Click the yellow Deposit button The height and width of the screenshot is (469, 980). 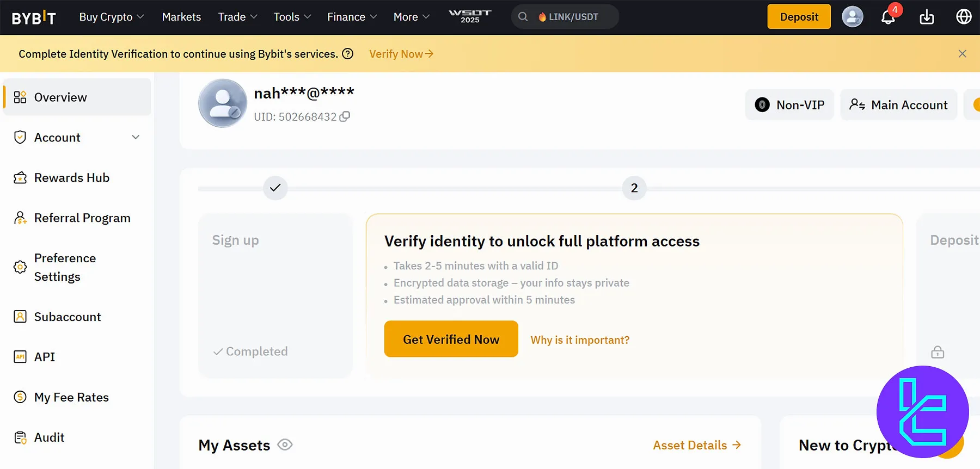coord(799,17)
